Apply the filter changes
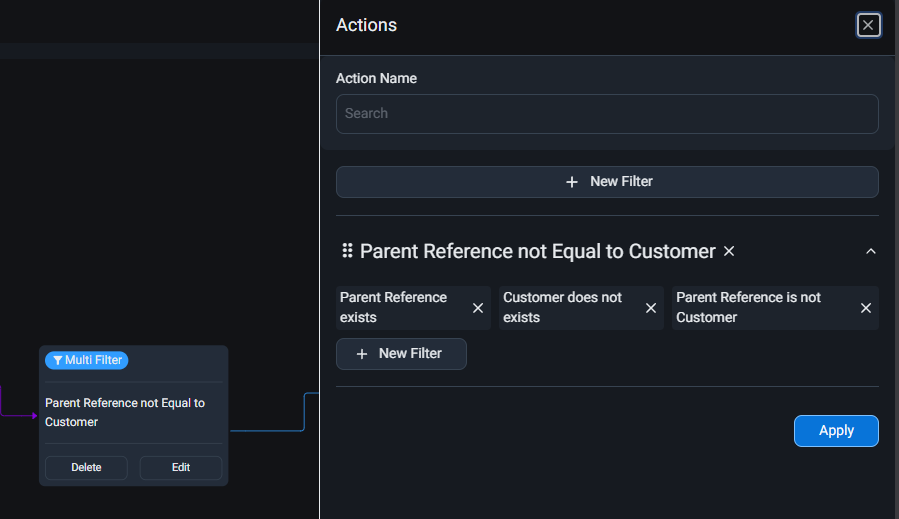The height and width of the screenshot is (519, 899). point(836,431)
